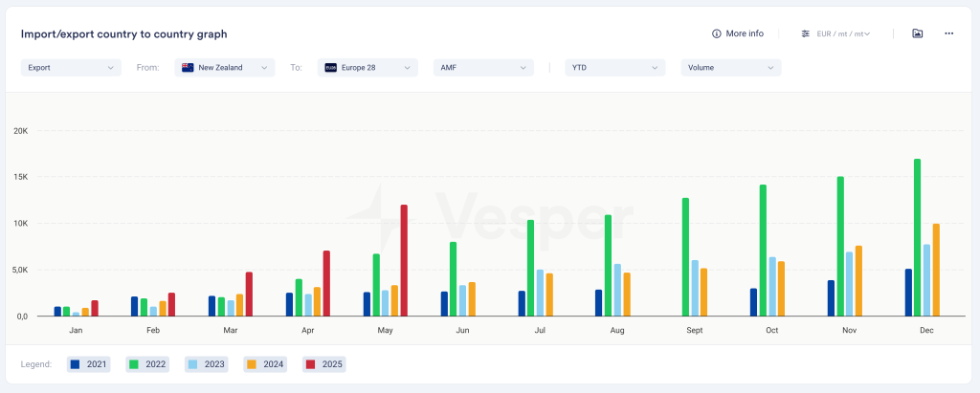Viewport: 980px width, 393px height.
Task: Open the New Zealand origin dropdown
Action: pyautogui.click(x=224, y=68)
